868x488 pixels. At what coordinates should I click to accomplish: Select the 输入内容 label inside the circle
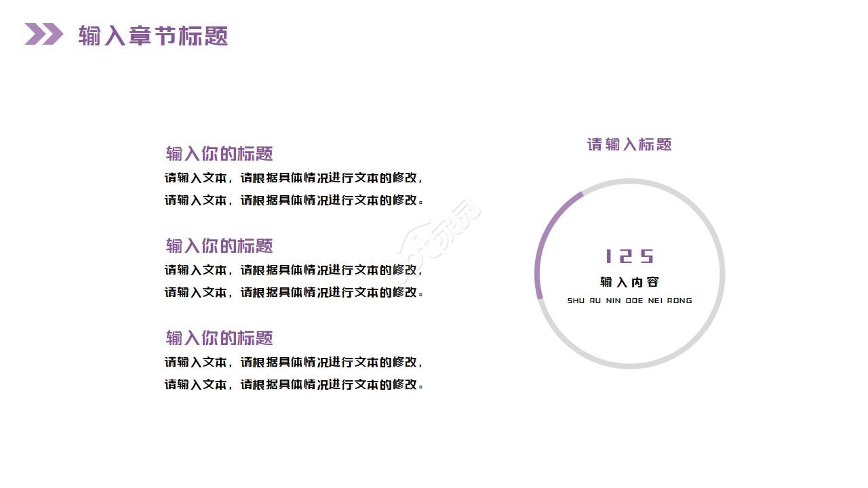[x=630, y=282]
